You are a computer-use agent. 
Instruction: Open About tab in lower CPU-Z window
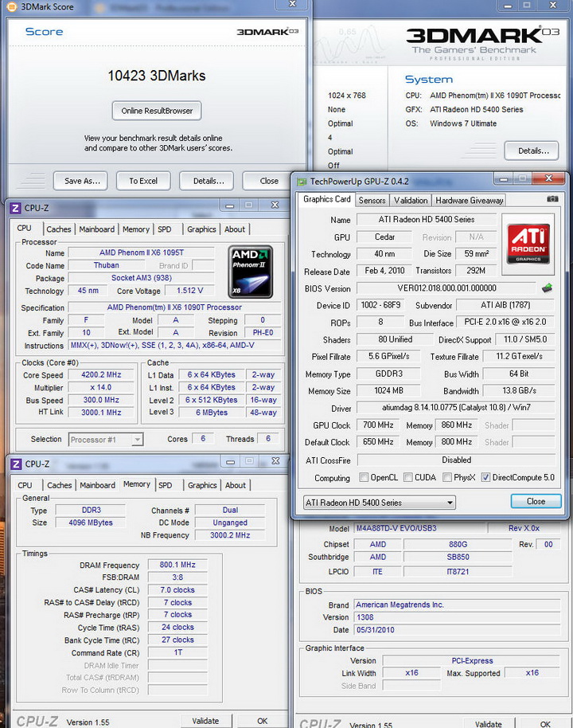tap(236, 485)
